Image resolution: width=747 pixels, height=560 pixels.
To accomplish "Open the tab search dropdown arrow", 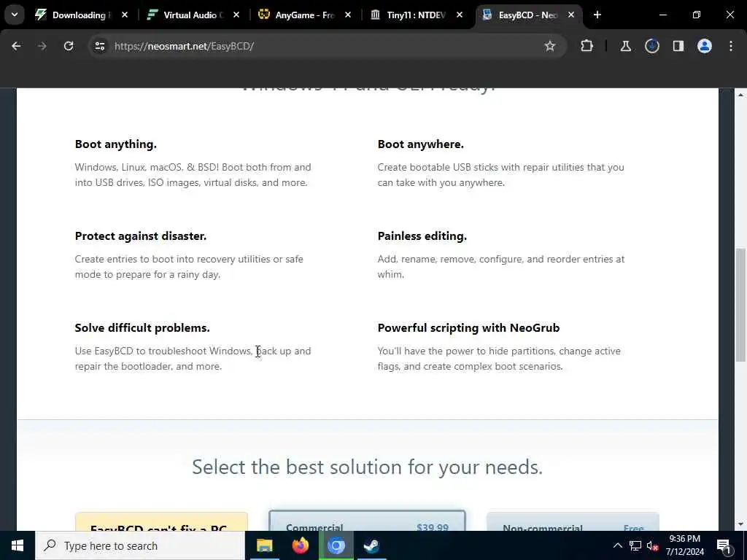I will click(x=15, y=15).
